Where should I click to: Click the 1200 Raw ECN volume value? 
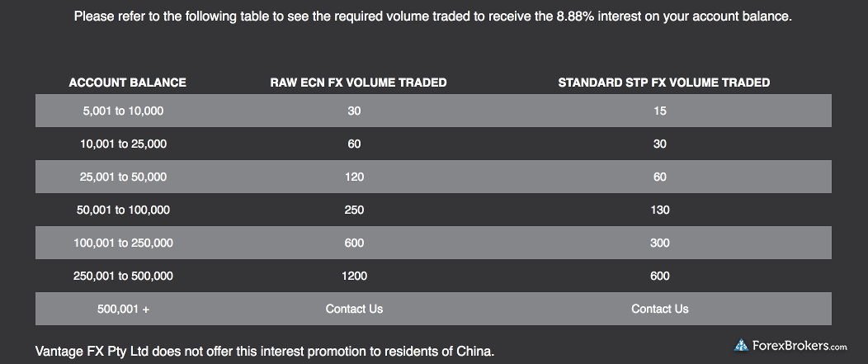[354, 276]
